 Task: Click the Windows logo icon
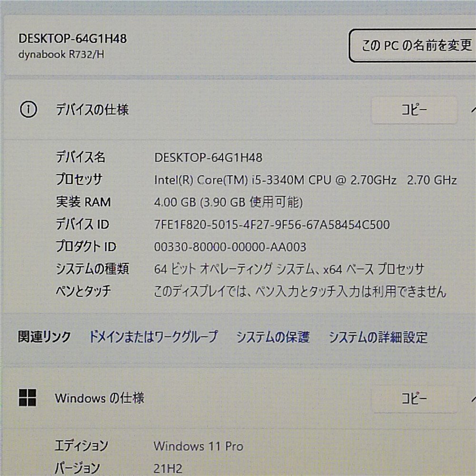tap(27, 397)
